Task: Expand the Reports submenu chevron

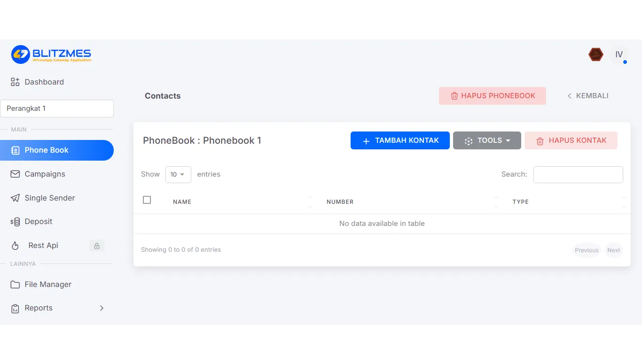Action: [102, 308]
